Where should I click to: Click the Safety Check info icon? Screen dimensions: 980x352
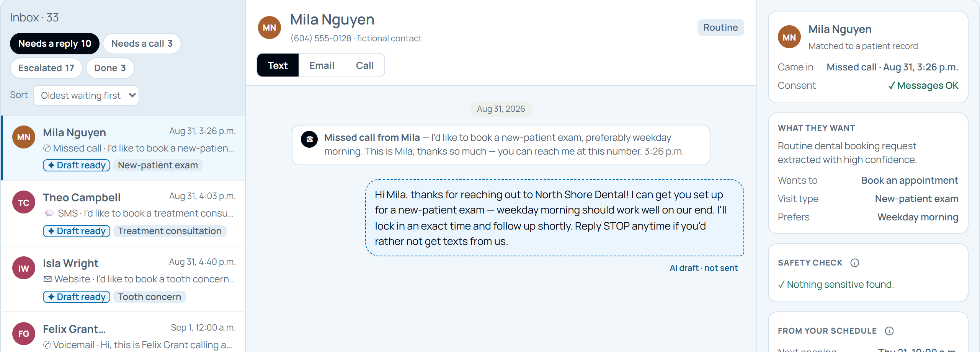(855, 263)
